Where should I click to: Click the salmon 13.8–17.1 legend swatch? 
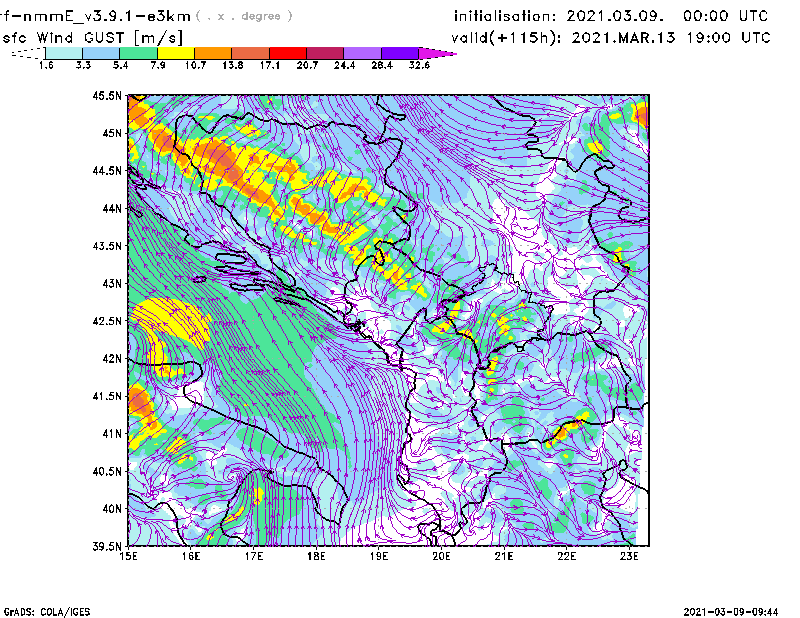tap(251, 53)
